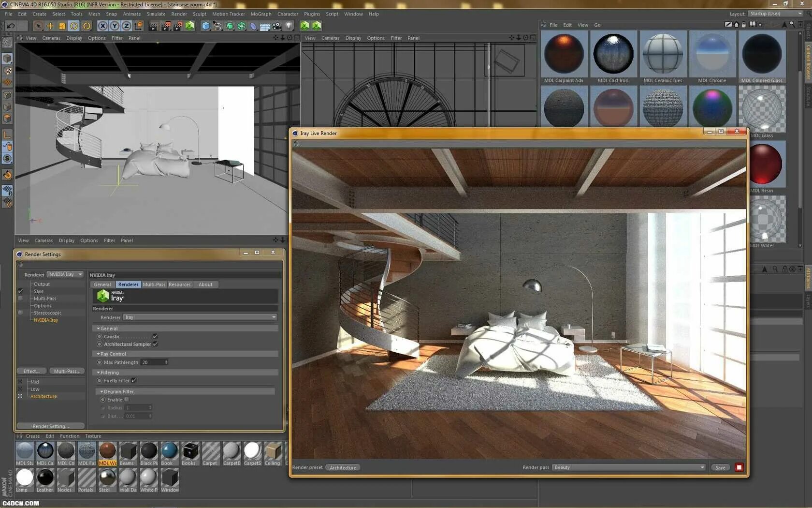The height and width of the screenshot is (508, 812).
Task: Select the Scale tool icon
Action: click(62, 26)
